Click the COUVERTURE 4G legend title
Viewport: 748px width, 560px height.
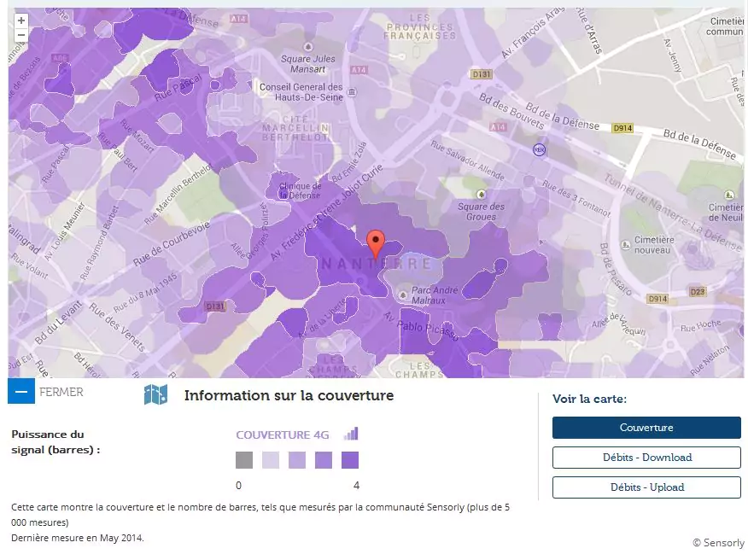[x=283, y=435]
